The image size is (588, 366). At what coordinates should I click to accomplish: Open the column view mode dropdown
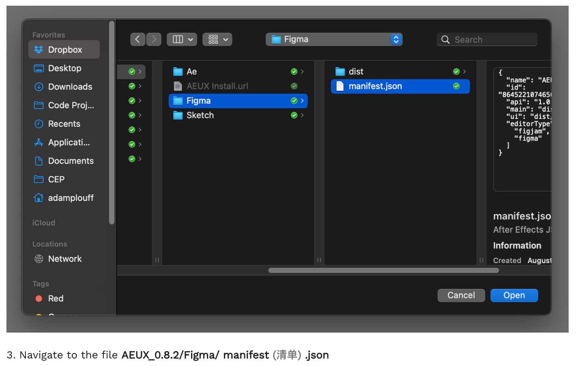coord(182,39)
